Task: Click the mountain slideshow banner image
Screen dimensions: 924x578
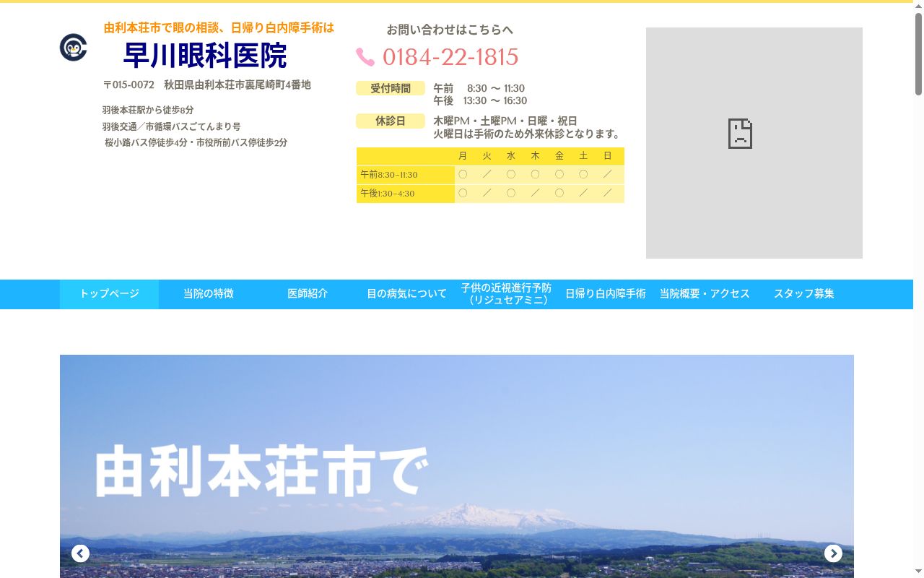Action: [457, 466]
